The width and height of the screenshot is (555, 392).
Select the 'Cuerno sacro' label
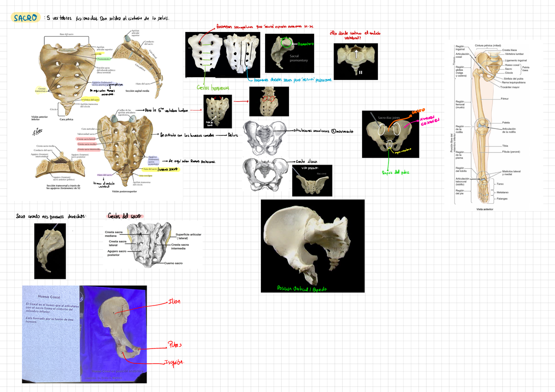(x=173, y=263)
